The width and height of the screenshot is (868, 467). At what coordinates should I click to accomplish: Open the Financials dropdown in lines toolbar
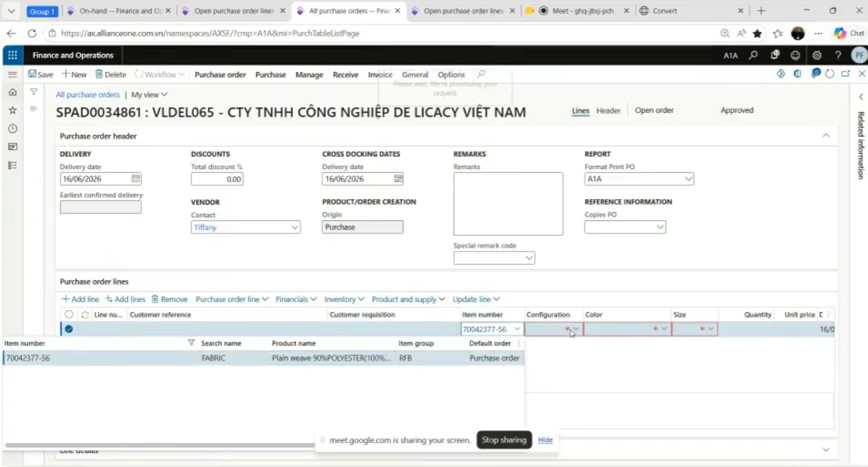(x=296, y=299)
